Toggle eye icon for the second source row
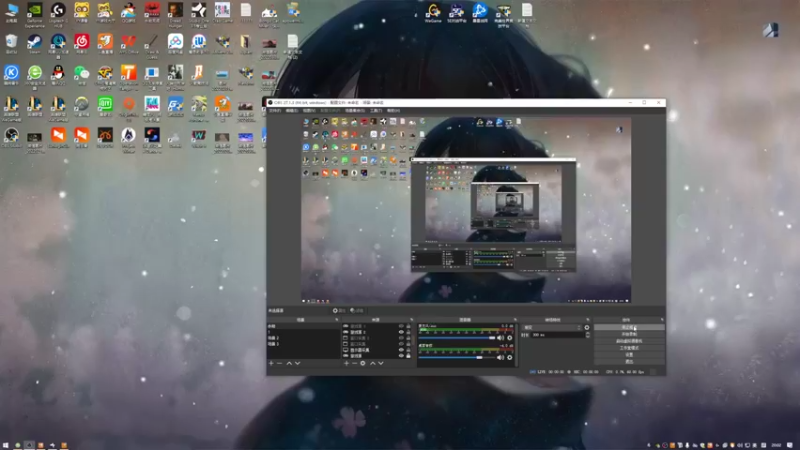 (401, 332)
